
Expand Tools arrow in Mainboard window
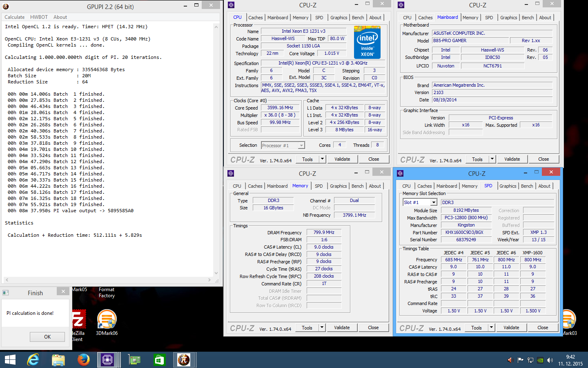click(492, 159)
